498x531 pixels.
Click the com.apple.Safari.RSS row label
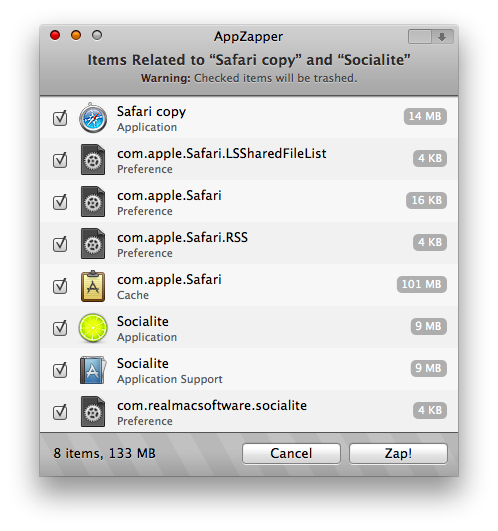tap(182, 237)
